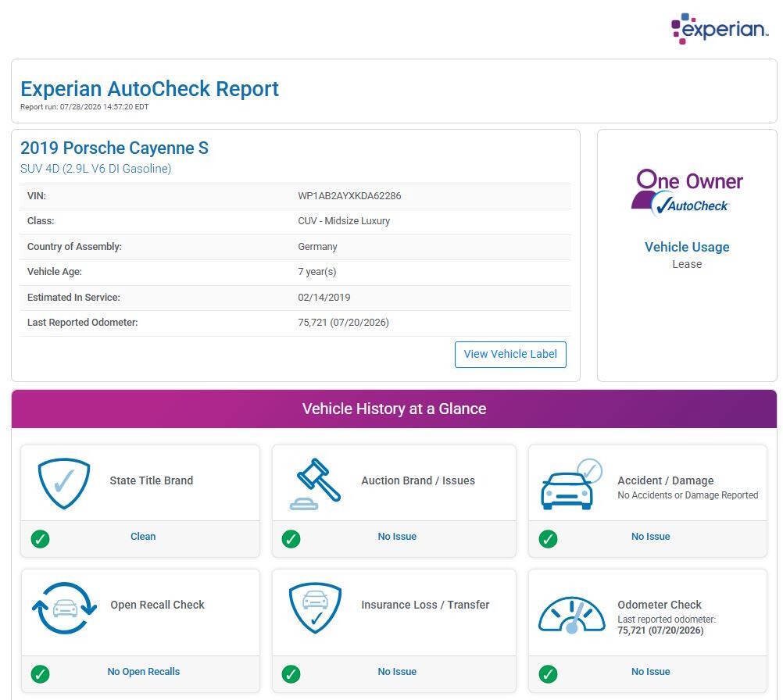Click the Estimated In Service: label

pos(73,297)
